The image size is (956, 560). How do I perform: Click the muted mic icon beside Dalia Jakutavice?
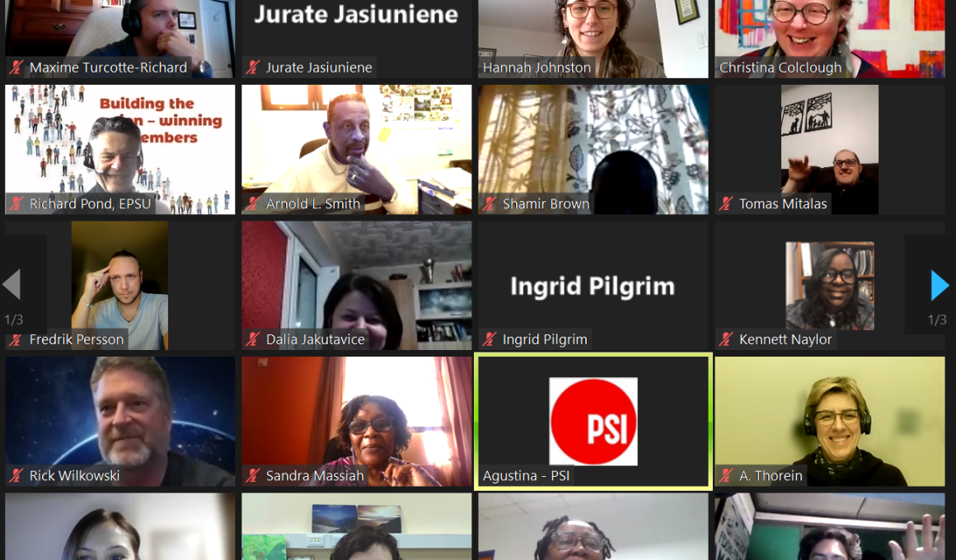point(252,339)
